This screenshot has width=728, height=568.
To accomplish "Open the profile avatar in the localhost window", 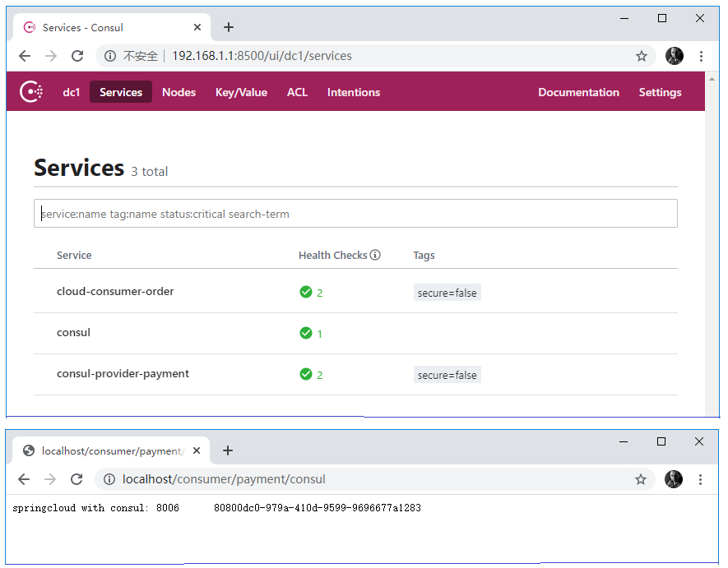I will tap(673, 479).
